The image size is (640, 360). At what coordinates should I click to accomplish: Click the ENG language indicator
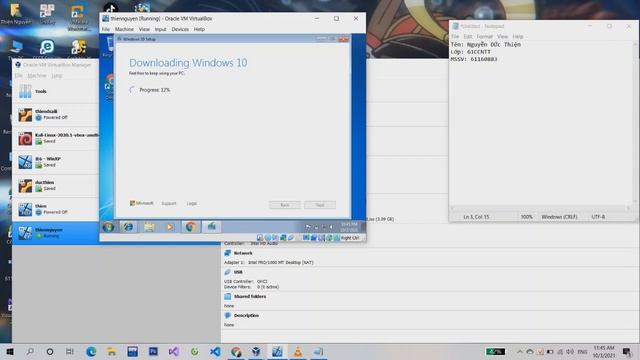click(582, 351)
